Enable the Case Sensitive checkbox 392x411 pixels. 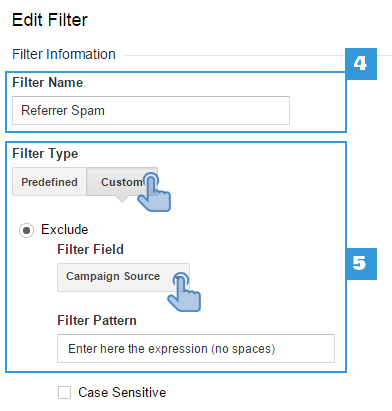[64, 392]
